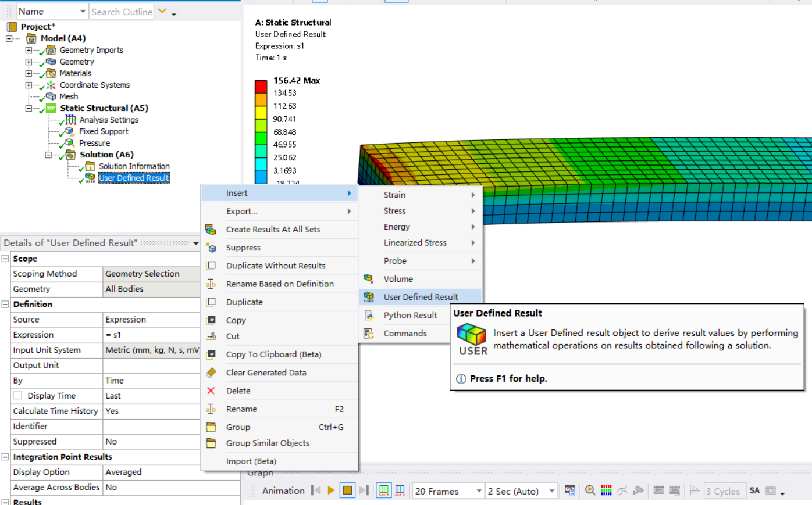Click the Fixed Support icon

click(70, 131)
